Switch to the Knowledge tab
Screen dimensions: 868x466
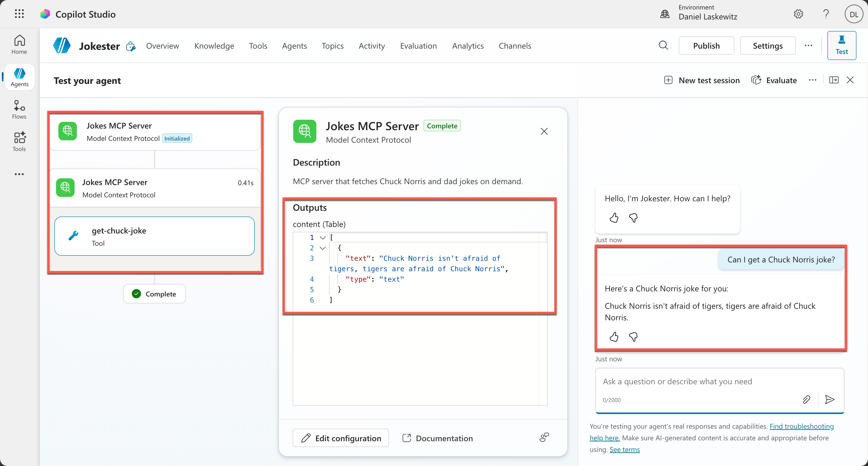point(214,46)
